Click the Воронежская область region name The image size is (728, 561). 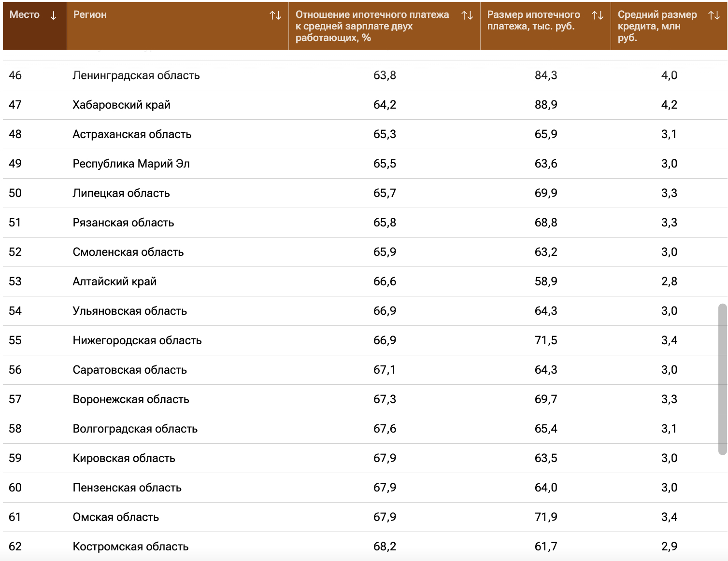pyautogui.click(x=131, y=399)
